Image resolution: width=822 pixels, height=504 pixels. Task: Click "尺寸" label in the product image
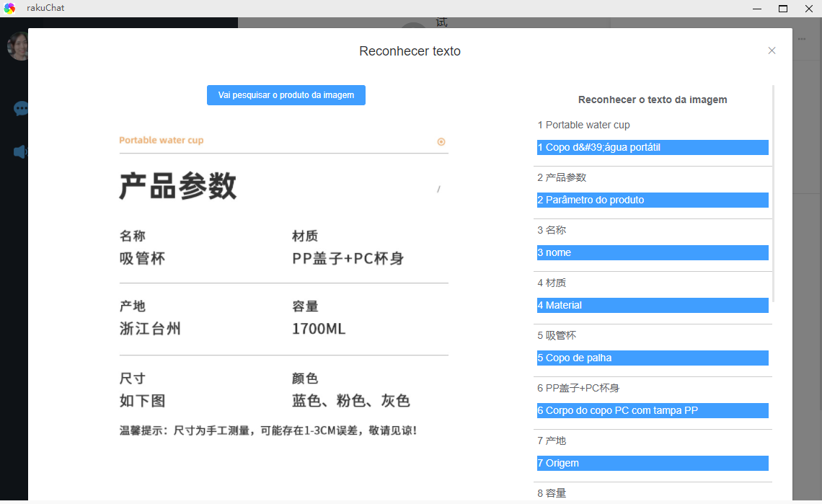pos(132,378)
